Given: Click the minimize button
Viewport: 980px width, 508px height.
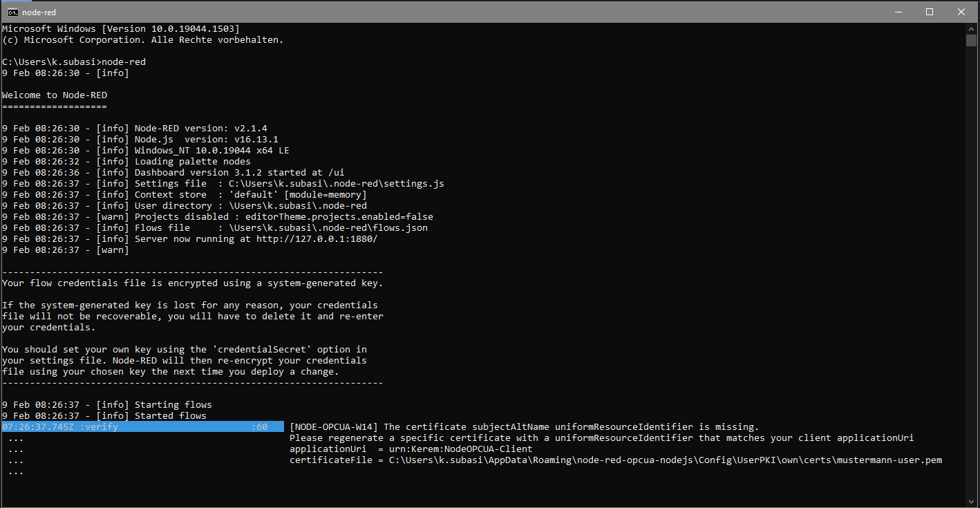Looking at the screenshot, I should click(898, 12).
